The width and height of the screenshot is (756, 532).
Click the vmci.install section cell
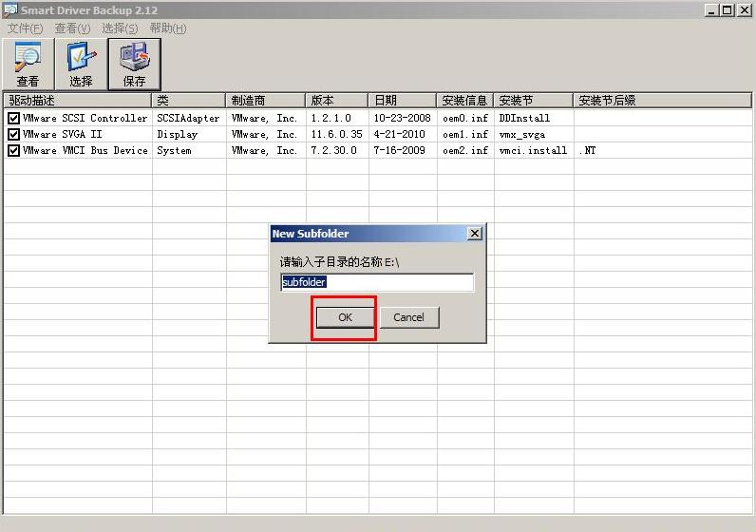[533, 151]
